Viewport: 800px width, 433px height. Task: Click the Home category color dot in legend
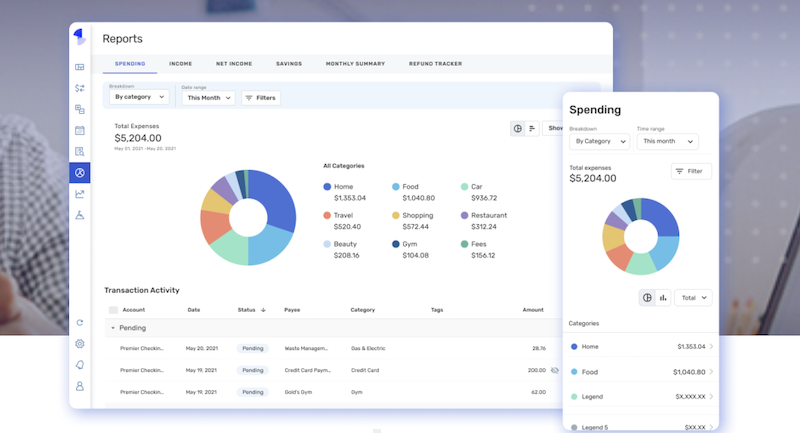coord(327,187)
